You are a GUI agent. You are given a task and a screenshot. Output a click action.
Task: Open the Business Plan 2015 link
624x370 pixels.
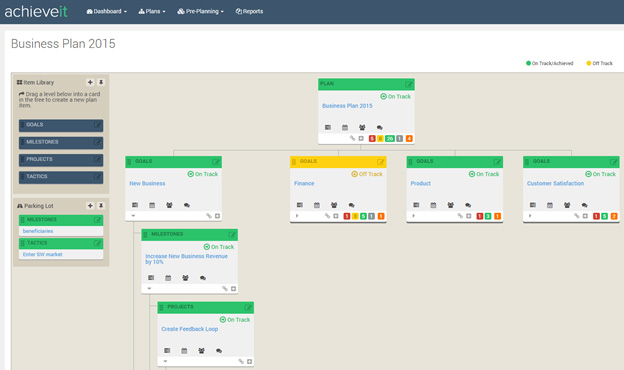[347, 106]
